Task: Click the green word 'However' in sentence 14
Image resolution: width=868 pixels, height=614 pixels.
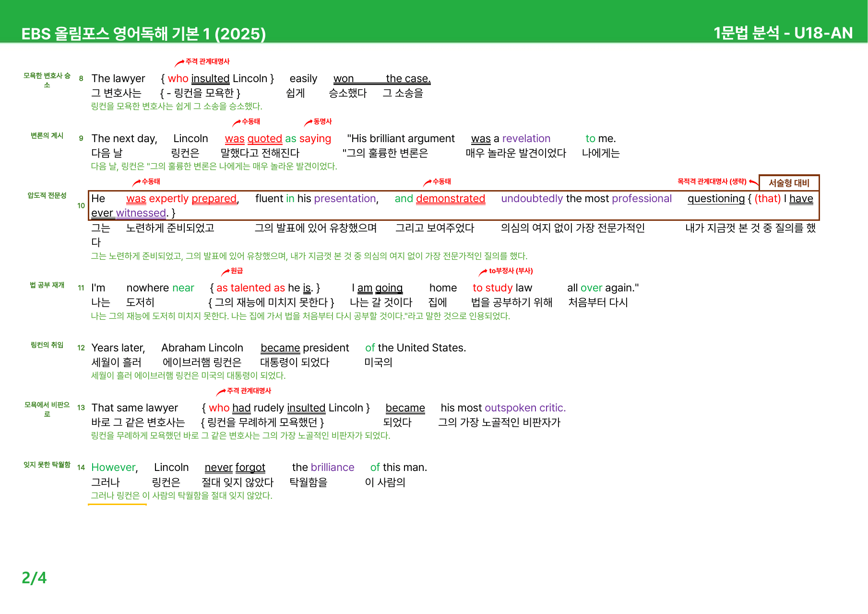Action: [115, 468]
